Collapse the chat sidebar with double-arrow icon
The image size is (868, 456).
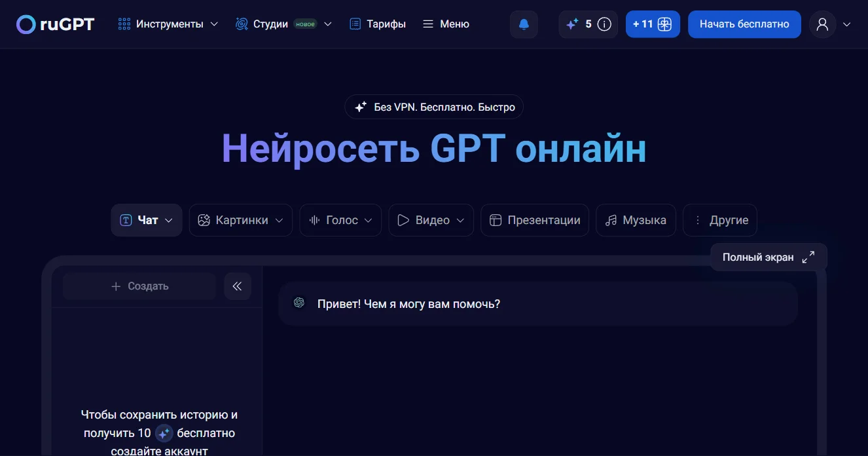tap(238, 286)
